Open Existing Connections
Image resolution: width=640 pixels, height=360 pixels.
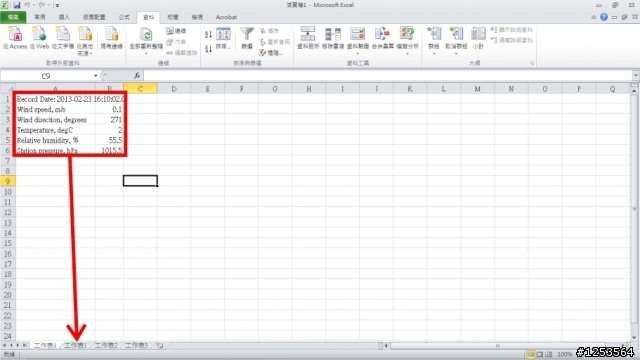click(x=111, y=38)
